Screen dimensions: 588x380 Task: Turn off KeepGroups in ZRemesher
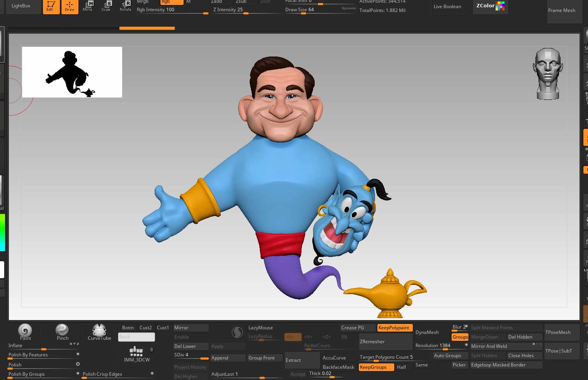(376, 367)
